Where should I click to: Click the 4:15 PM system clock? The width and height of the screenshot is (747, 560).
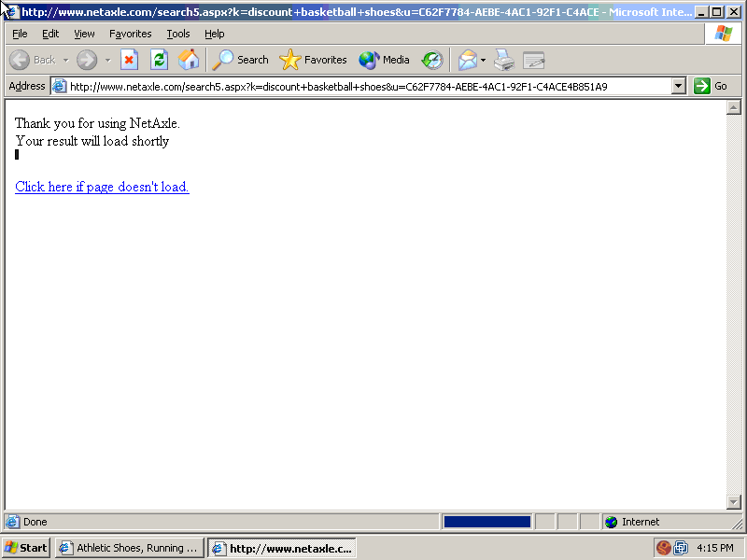[x=714, y=548]
